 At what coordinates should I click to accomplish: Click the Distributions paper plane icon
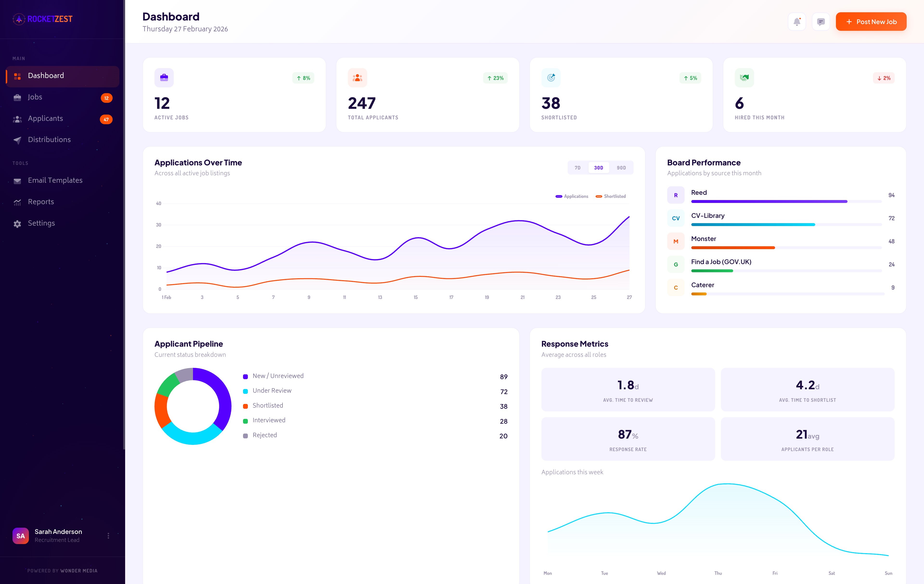[17, 140]
